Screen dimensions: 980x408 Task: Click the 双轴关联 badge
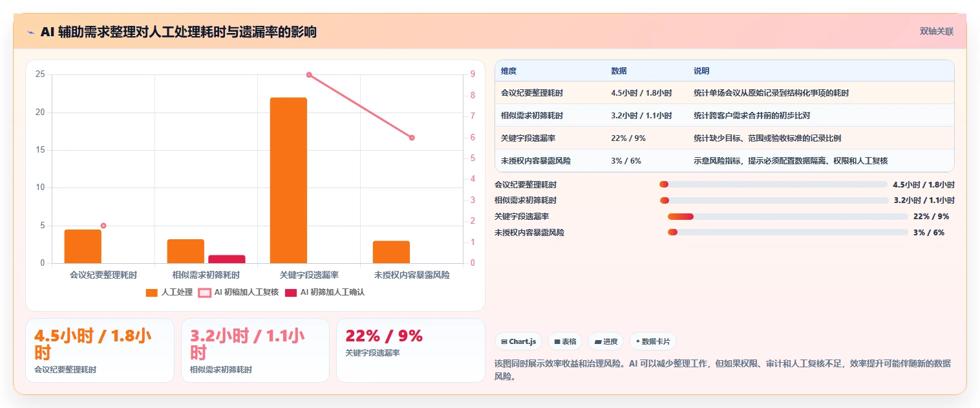coord(937,31)
